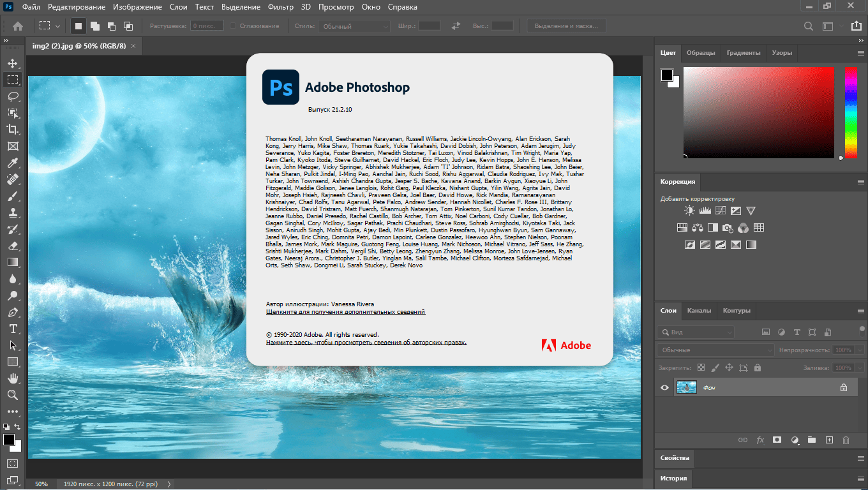Select the Clone Stamp tool
Image resolution: width=868 pixels, height=490 pixels.
point(12,212)
